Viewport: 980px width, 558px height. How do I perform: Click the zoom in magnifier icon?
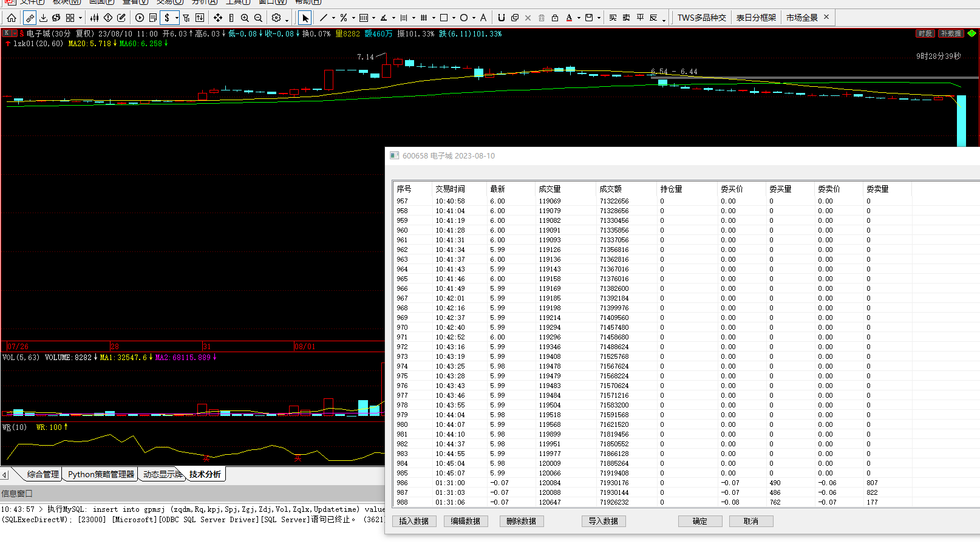point(245,18)
